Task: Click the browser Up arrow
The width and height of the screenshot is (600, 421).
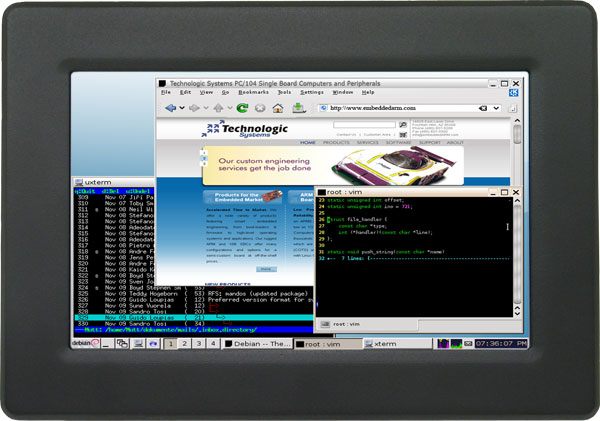Action: click(218, 108)
